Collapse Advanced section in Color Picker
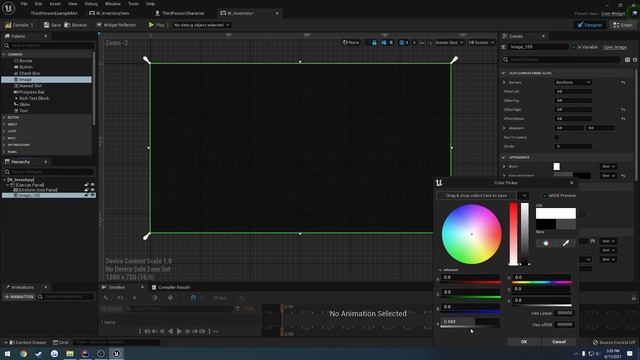The height and width of the screenshot is (360, 640). coord(440,270)
